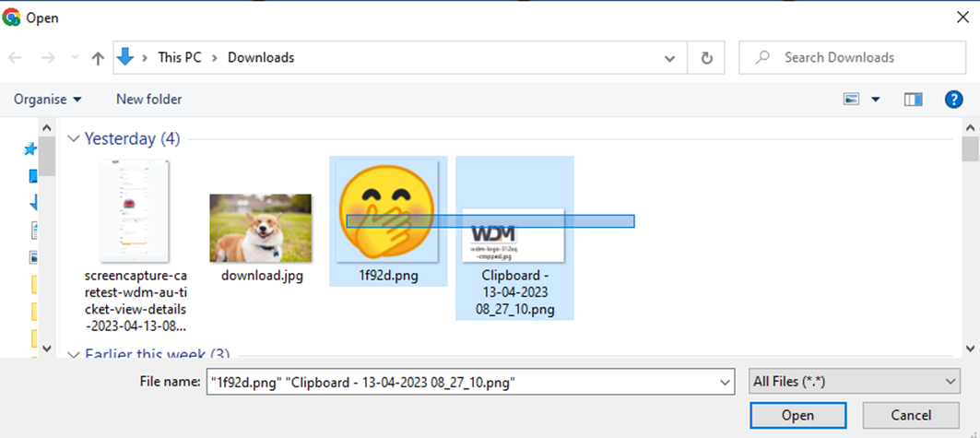
Task: Click the search magnifier icon
Action: 762,58
